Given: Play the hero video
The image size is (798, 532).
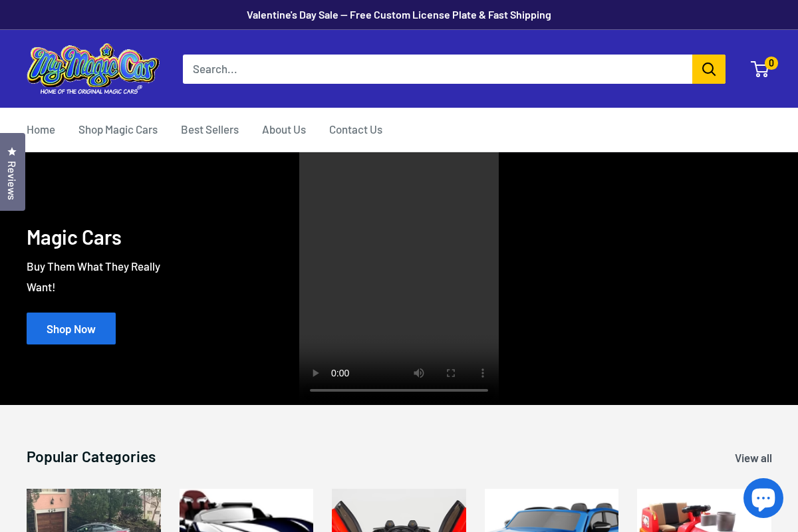Looking at the screenshot, I should point(315,373).
